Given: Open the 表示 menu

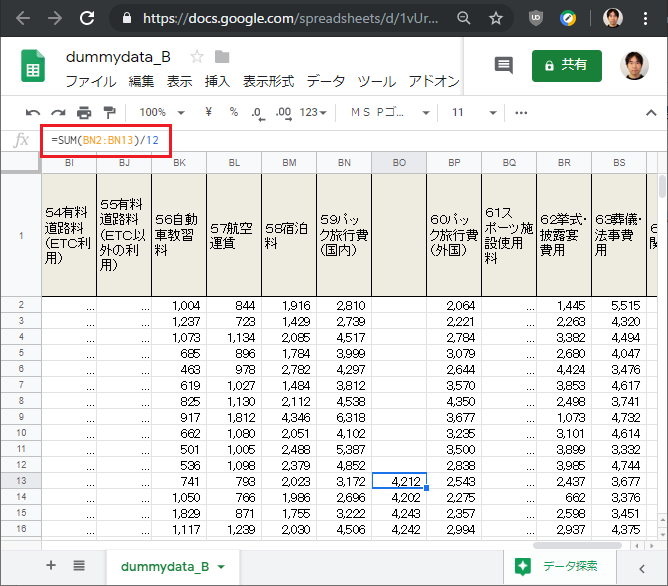Looking at the screenshot, I should coord(179,81).
